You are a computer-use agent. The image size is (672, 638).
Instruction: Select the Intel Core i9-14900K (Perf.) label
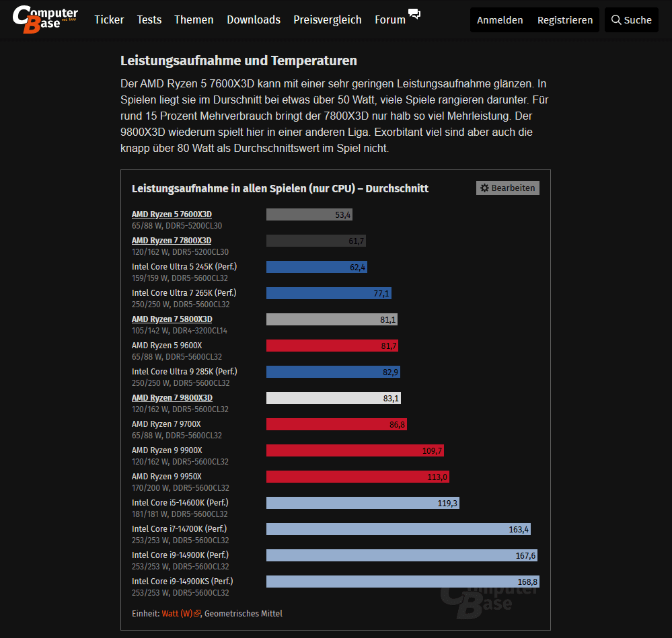[180, 555]
